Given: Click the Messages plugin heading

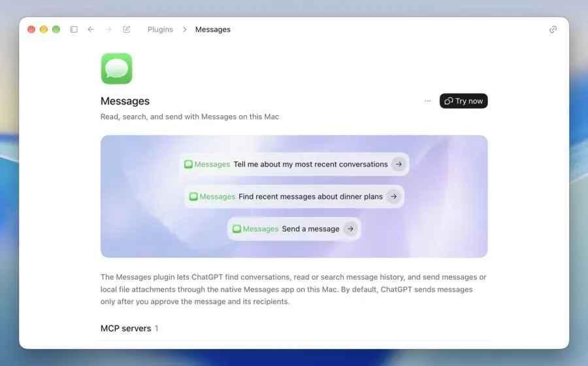Looking at the screenshot, I should 125,101.
